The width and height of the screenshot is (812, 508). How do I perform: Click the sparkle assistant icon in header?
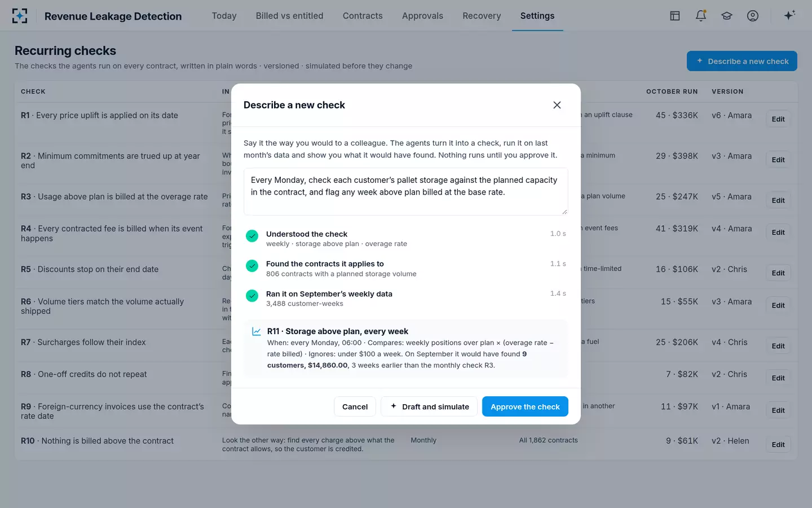click(789, 15)
